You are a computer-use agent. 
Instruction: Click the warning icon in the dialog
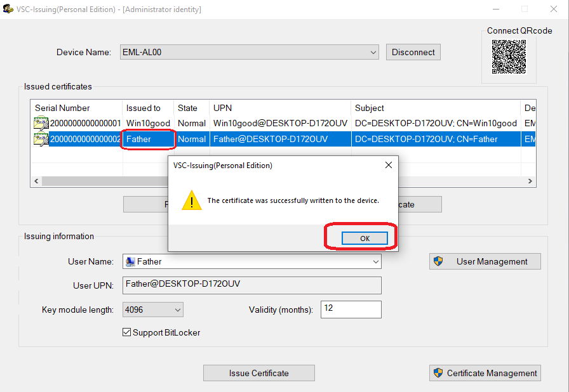[191, 201]
